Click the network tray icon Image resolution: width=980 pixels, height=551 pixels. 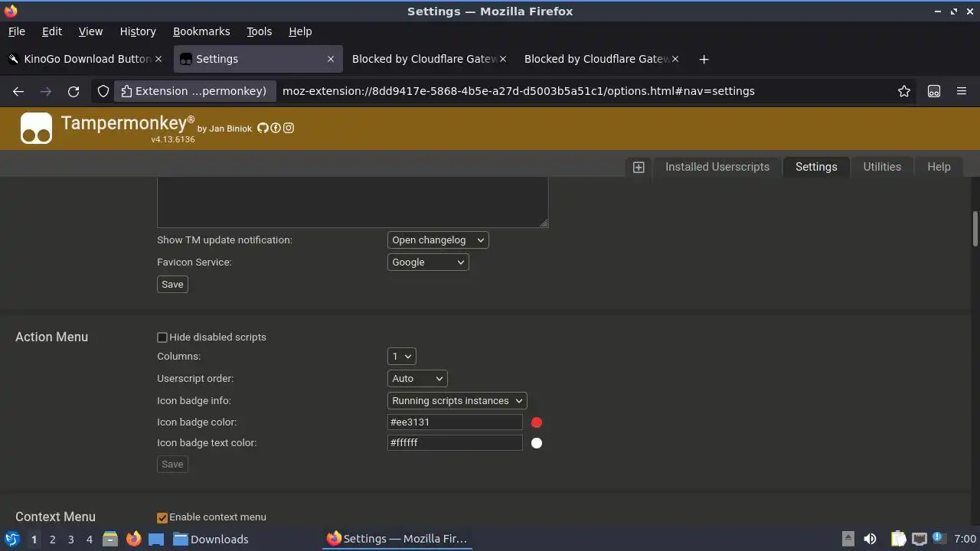click(x=919, y=539)
